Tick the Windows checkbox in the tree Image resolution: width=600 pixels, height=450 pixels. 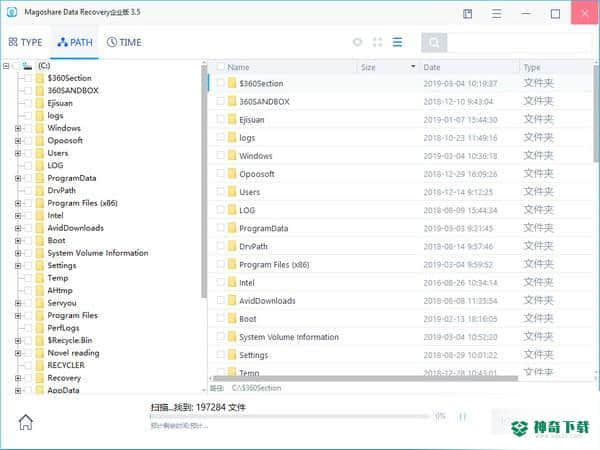pyautogui.click(x=28, y=128)
